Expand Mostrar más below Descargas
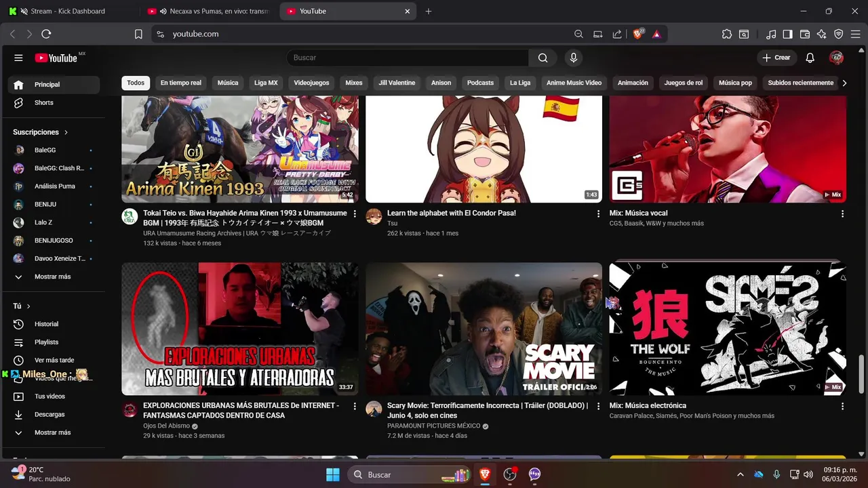The height and width of the screenshot is (488, 868). pyautogui.click(x=53, y=432)
